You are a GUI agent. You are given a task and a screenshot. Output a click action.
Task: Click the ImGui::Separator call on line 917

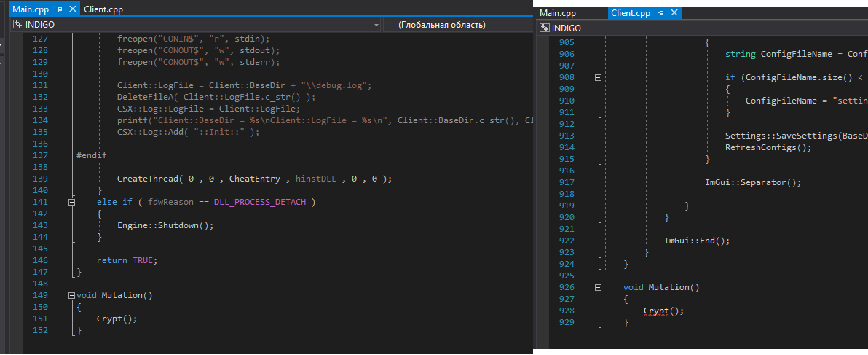[752, 182]
